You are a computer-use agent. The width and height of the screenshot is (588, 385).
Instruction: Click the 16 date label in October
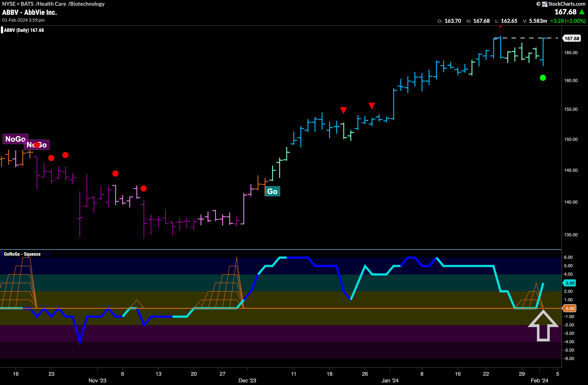click(15, 374)
